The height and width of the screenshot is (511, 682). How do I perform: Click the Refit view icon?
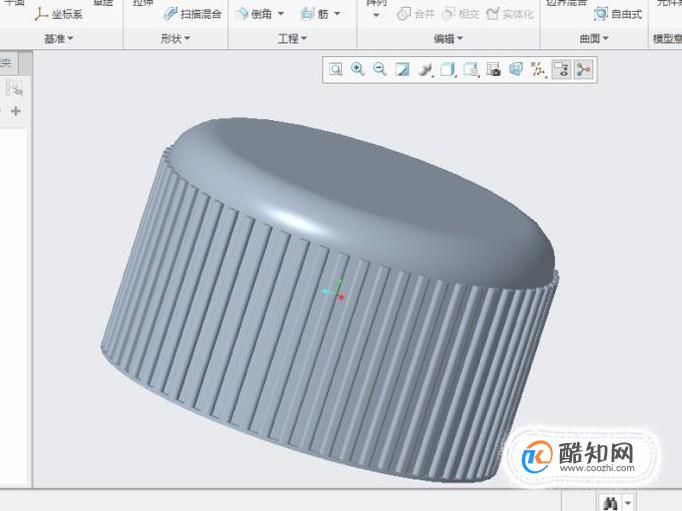coord(335,70)
